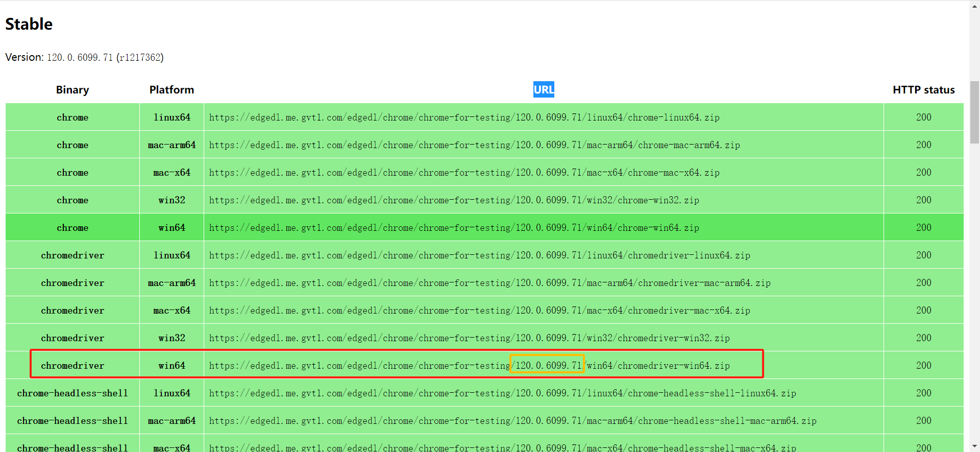The width and height of the screenshot is (980, 452).
Task: Select the chromedriver linux64 download URL
Action: point(479,255)
